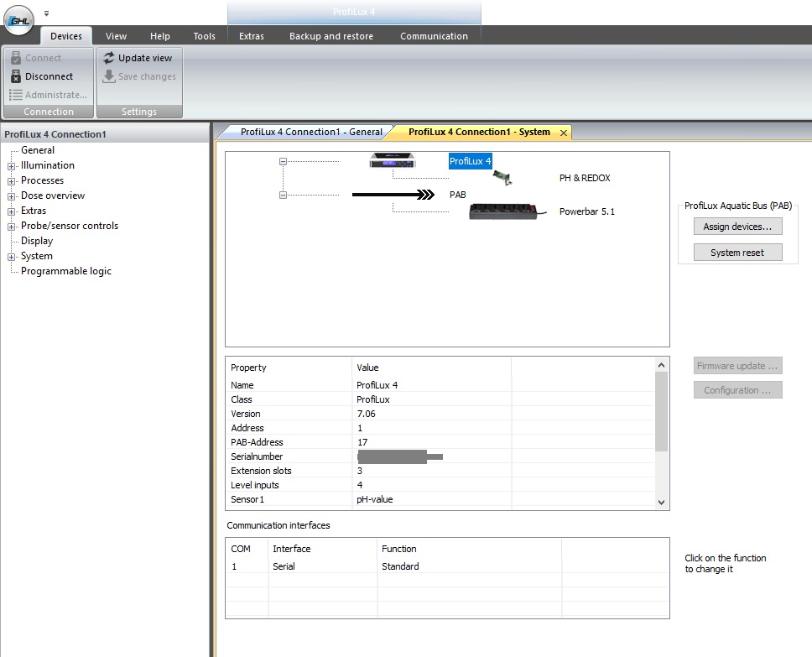The image size is (812, 657).
Task: Open the Communication ribbon tab
Action: [x=434, y=36]
